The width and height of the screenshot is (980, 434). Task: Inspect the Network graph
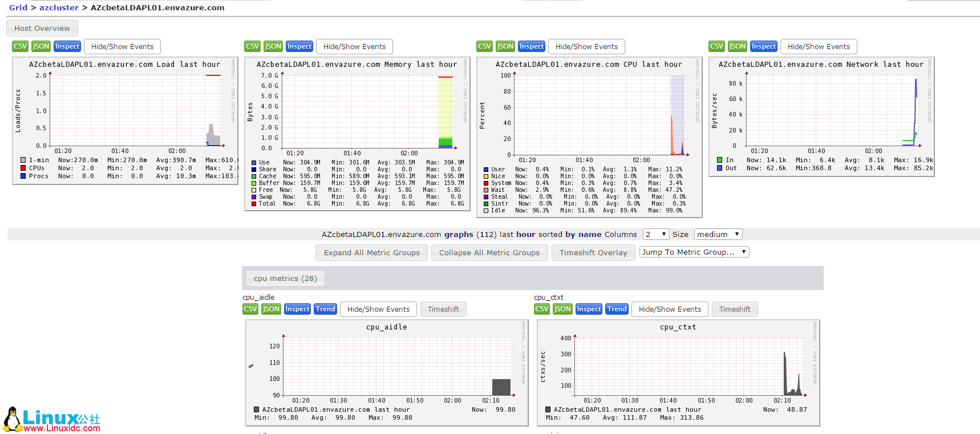[x=764, y=46]
